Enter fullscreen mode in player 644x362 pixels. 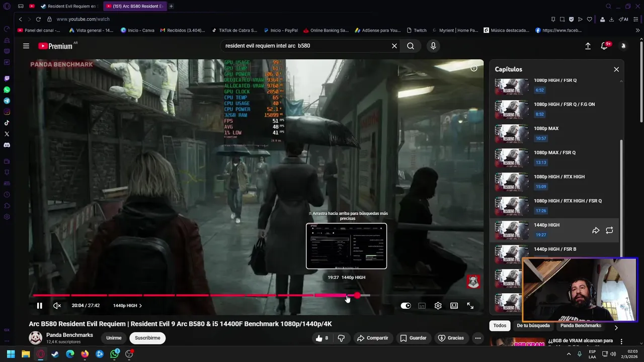tap(470, 306)
